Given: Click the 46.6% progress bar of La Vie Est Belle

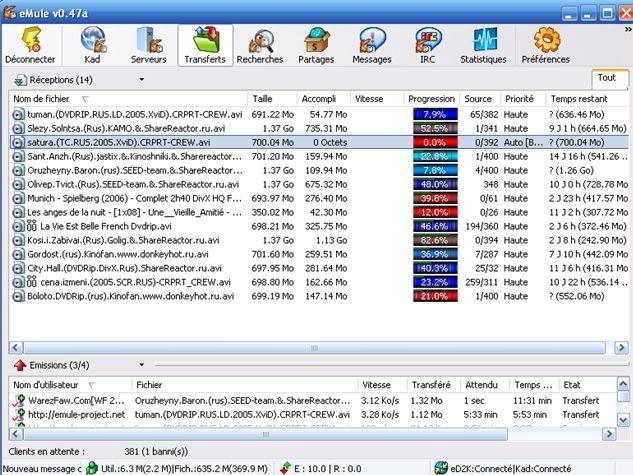Looking at the screenshot, I should tap(435, 226).
